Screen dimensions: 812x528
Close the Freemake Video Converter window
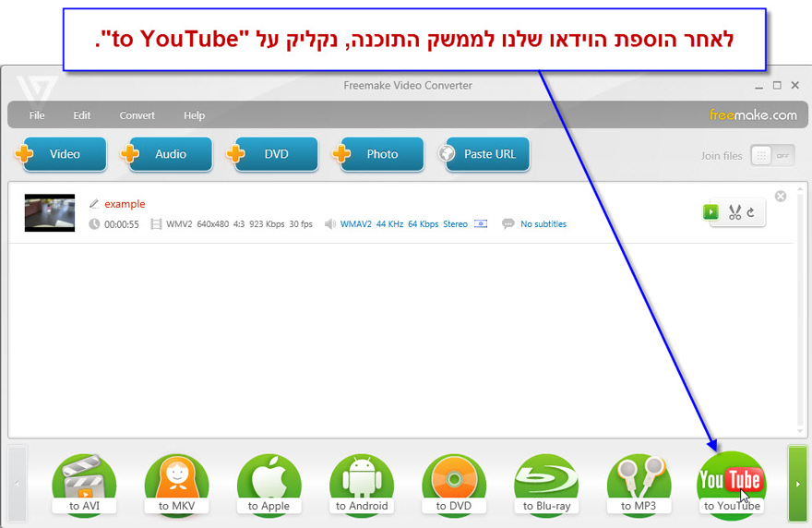(795, 85)
